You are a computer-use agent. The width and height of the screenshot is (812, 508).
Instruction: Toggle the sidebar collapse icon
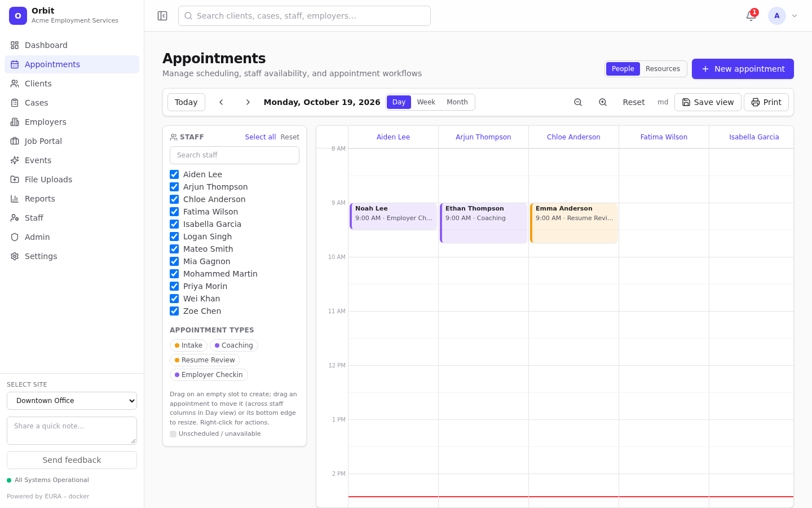coord(162,16)
